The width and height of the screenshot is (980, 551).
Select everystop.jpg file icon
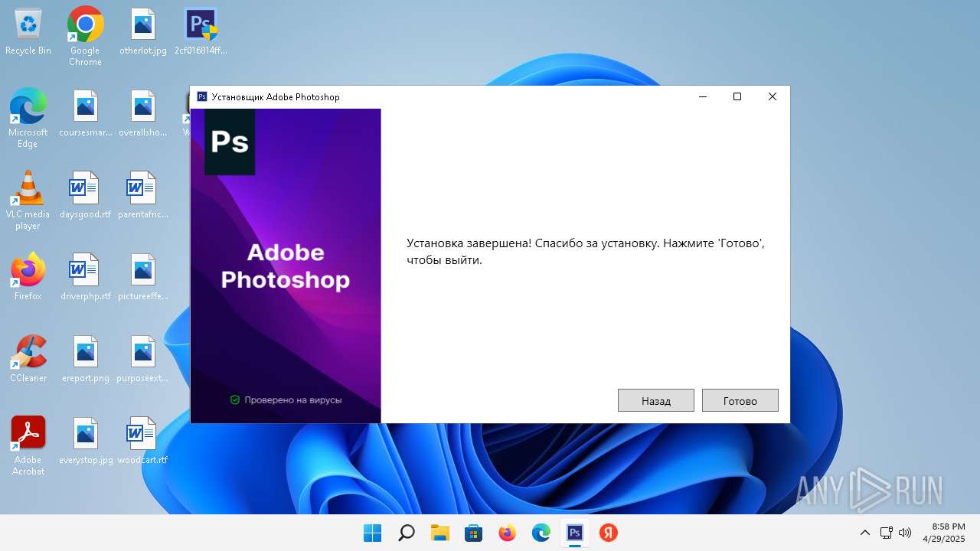(85, 442)
